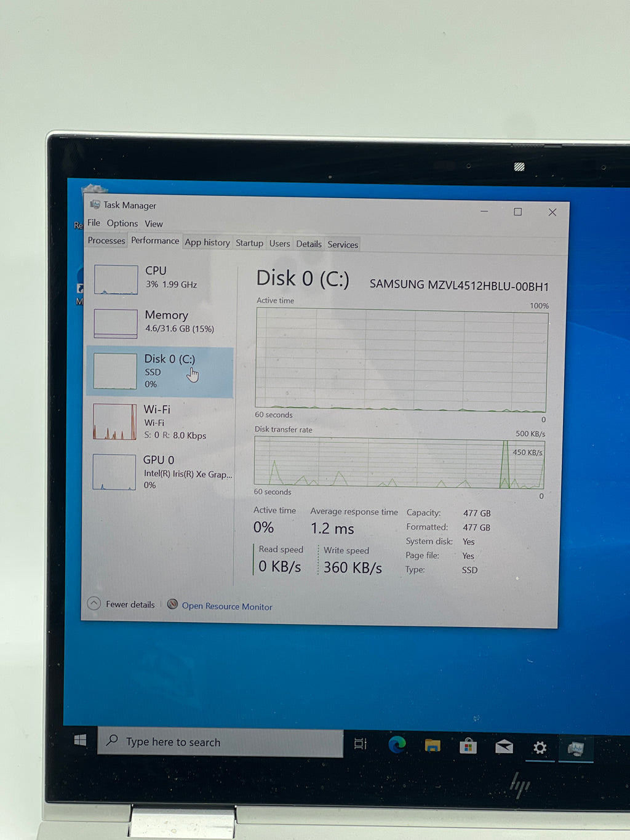This screenshot has width=630, height=840.
Task: Select the Wi-Fi performance item
Action: (x=160, y=422)
